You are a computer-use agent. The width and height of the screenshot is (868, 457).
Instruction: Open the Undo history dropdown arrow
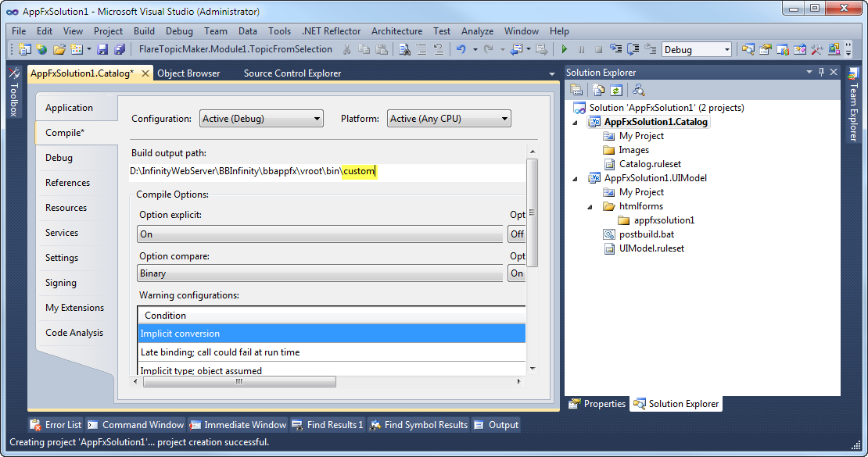(x=475, y=49)
